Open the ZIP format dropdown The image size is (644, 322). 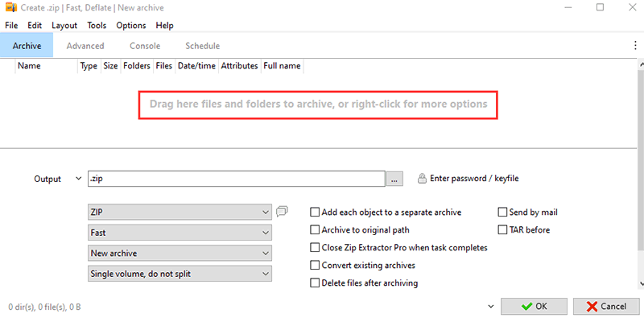pyautogui.click(x=180, y=212)
